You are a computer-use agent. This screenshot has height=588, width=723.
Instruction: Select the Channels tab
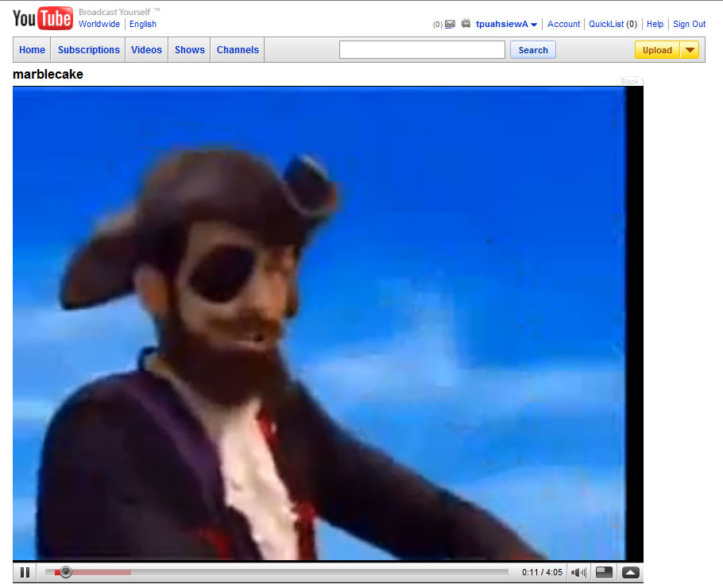click(238, 50)
